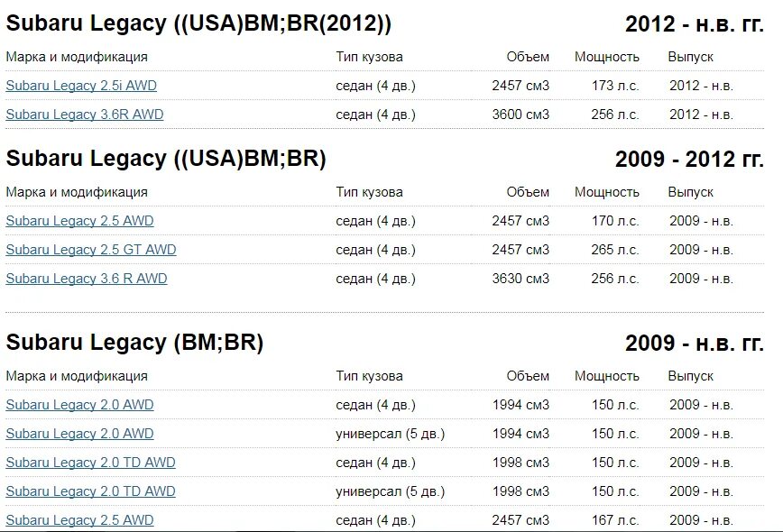Open the Subaru Legacy 3.6 R AWD link

click(x=87, y=279)
